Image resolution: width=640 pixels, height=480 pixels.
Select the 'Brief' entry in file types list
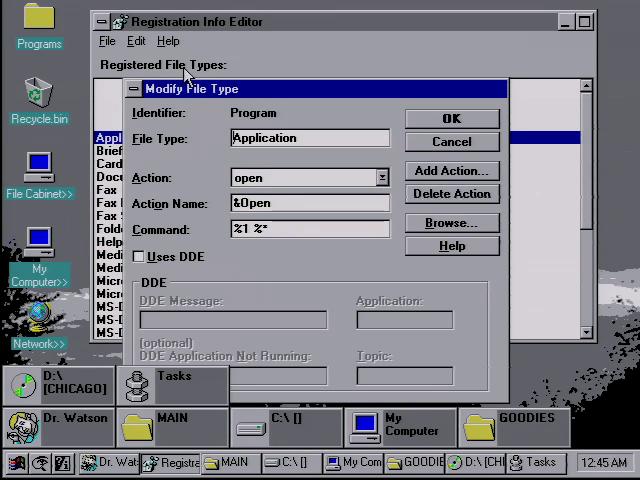(109, 151)
